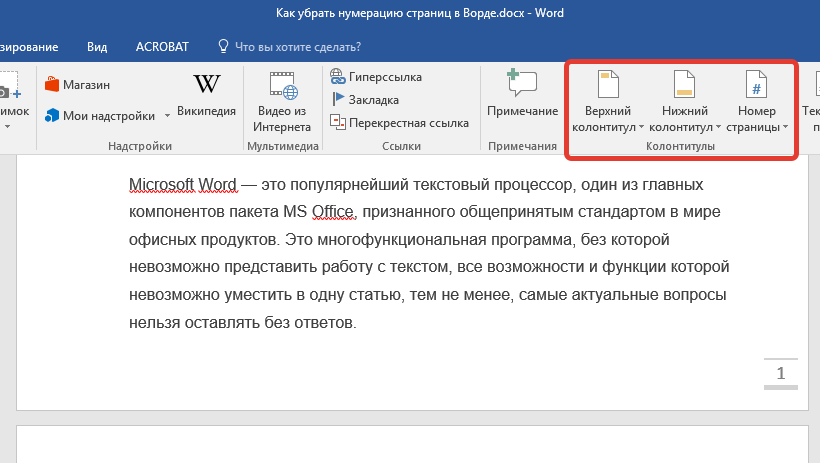Screen dimensions: 820x463
Task: Click the 'Что вы хотите сделать?' search box
Action: pos(296,46)
